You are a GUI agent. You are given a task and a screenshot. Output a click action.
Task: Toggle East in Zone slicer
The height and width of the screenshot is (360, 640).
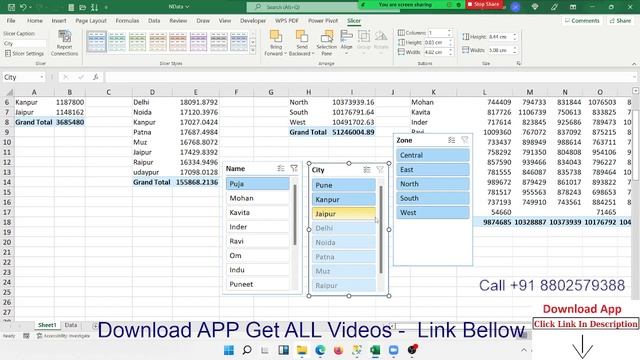pyautogui.click(x=433, y=169)
